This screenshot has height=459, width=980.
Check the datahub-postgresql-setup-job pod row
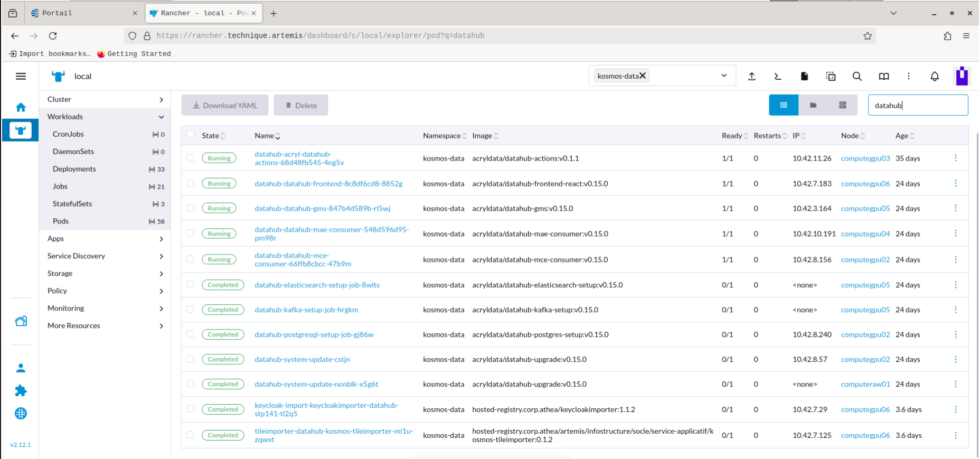pos(191,334)
